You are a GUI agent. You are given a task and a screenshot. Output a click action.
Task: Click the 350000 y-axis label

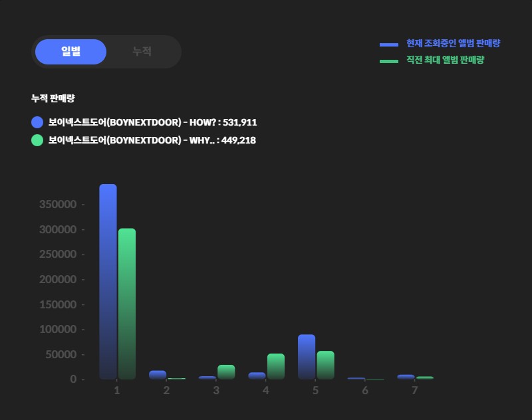pyautogui.click(x=58, y=205)
